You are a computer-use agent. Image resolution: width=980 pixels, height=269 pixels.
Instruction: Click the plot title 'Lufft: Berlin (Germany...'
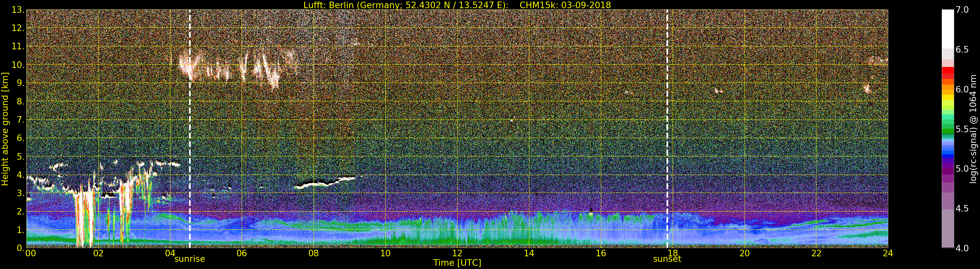pyautogui.click(x=457, y=5)
